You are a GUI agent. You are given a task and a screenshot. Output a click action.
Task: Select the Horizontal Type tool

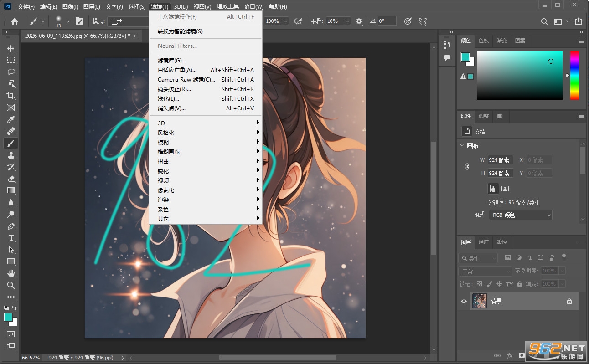coord(11,238)
